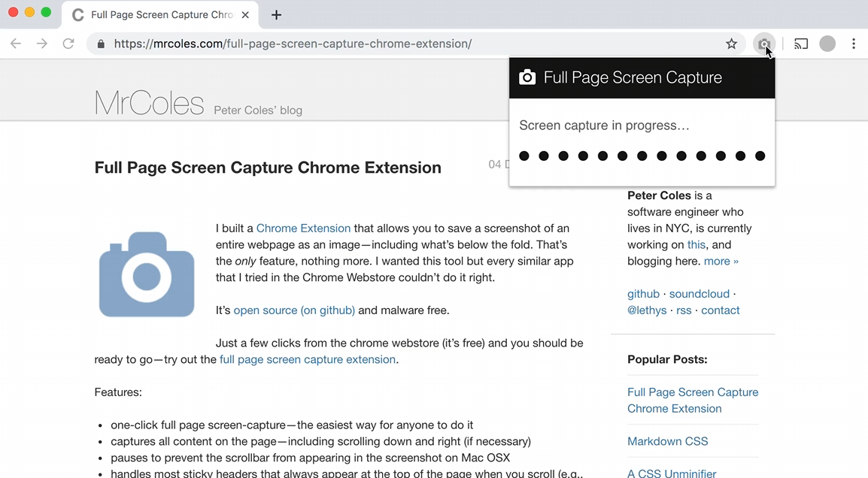The height and width of the screenshot is (478, 868).
Task: Click the article title heading
Action: point(268,168)
